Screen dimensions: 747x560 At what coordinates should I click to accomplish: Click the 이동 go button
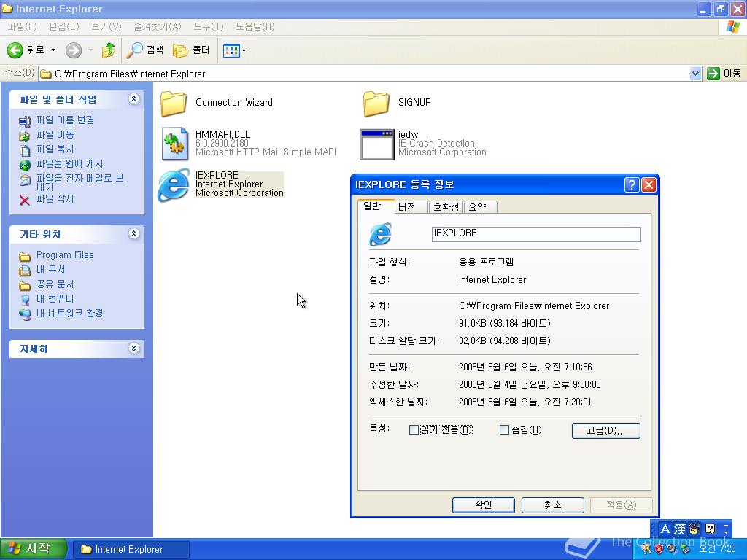pyautogui.click(x=724, y=74)
